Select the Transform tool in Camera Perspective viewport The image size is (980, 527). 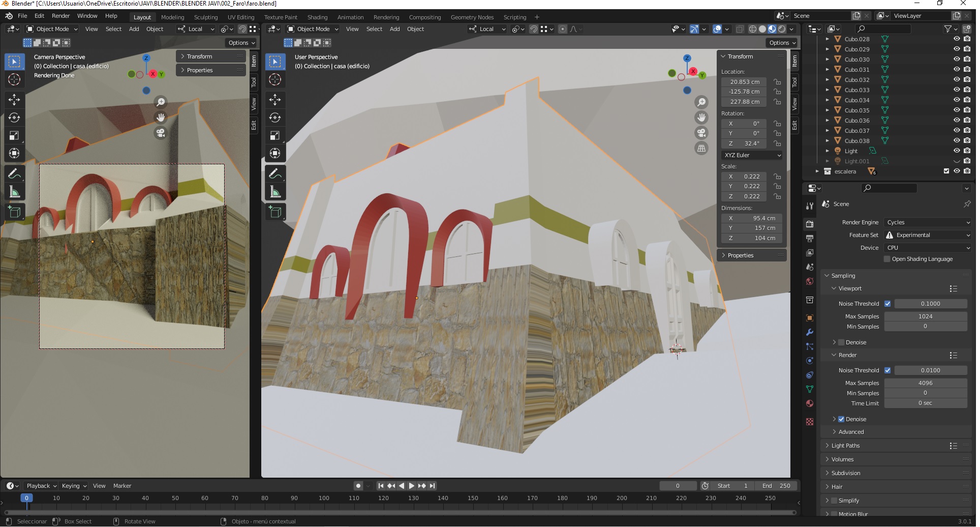(14, 153)
